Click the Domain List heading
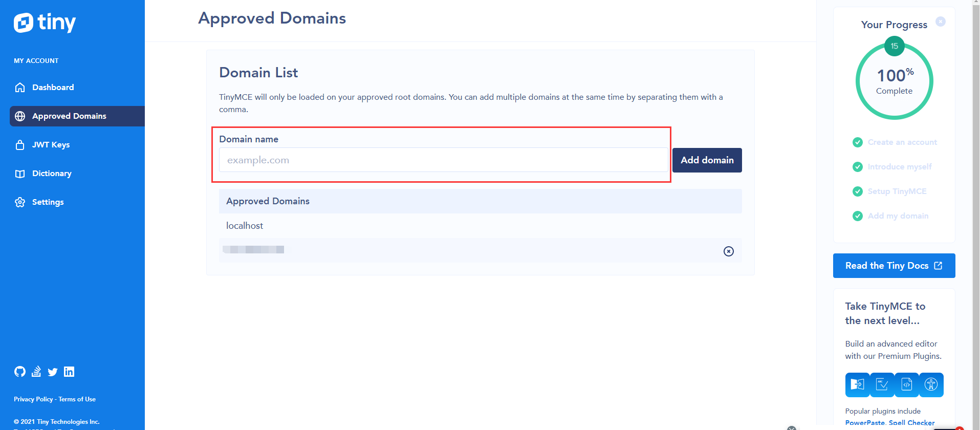This screenshot has height=430, width=980. coord(258,73)
